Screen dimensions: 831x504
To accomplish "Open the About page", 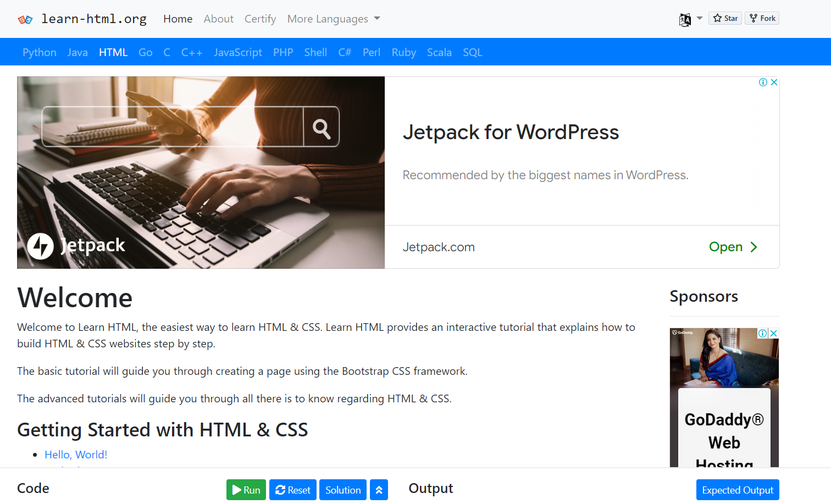I will click(x=218, y=19).
